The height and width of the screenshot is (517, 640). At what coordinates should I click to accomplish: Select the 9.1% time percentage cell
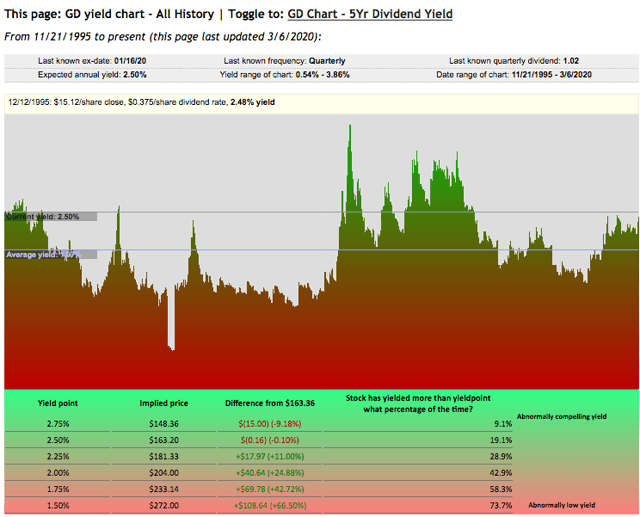[503, 424]
